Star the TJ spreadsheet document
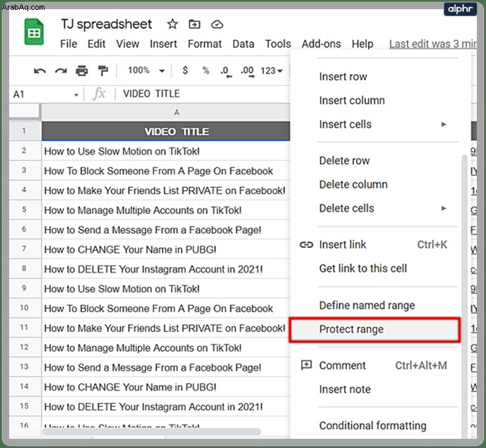 click(172, 24)
